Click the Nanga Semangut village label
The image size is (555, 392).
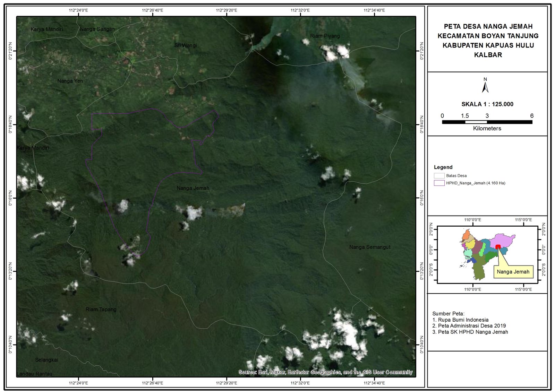coord(370,247)
